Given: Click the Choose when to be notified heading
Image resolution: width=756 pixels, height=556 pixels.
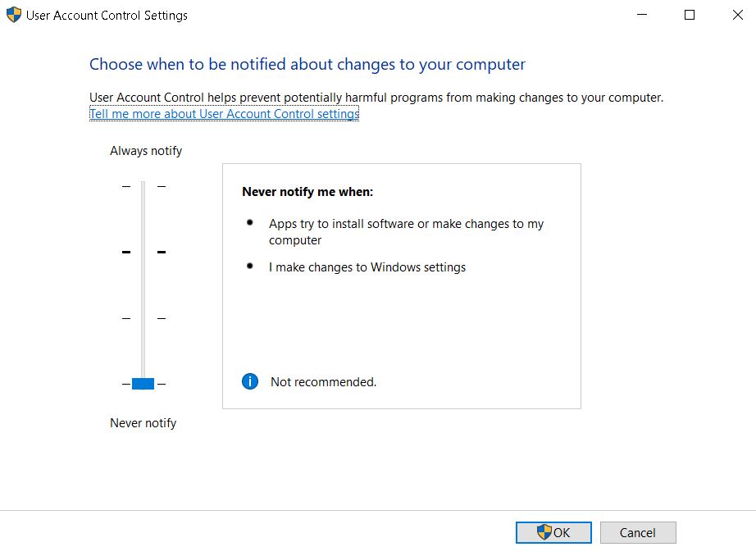Looking at the screenshot, I should (x=307, y=64).
